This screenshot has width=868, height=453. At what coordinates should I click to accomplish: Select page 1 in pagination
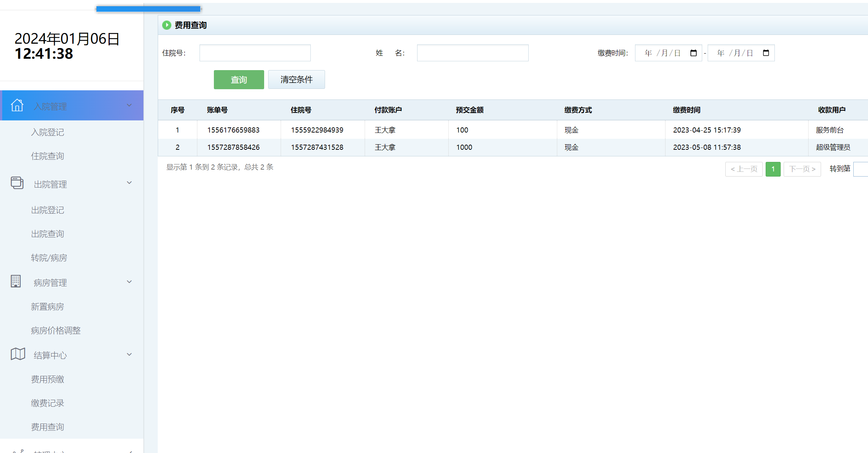click(773, 169)
